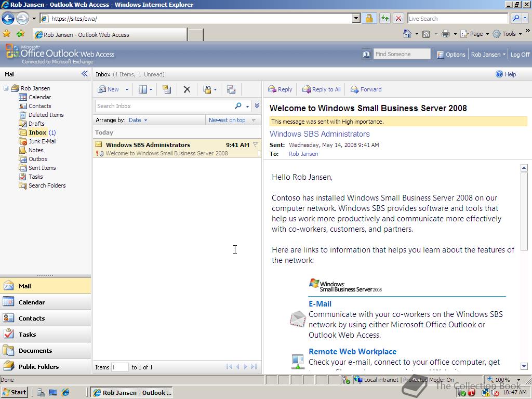This screenshot has height=399, width=532.
Task: Click the Show Desktop quick launch icon
Action: (x=53, y=393)
